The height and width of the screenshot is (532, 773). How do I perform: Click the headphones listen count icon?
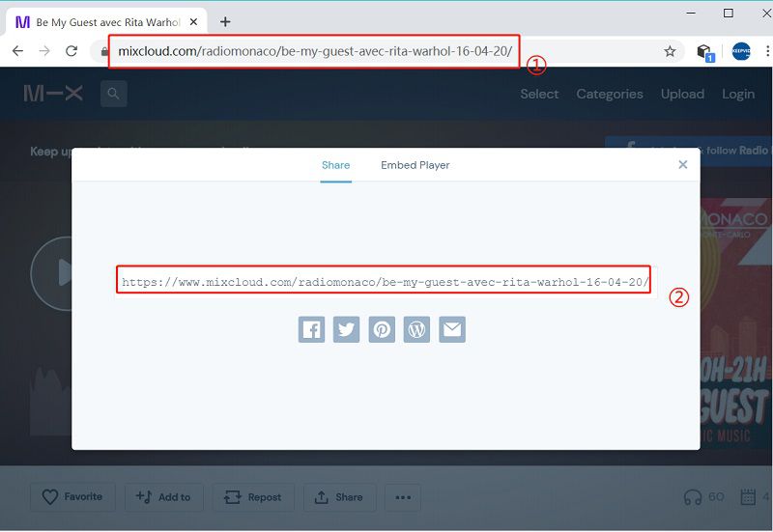click(x=693, y=497)
